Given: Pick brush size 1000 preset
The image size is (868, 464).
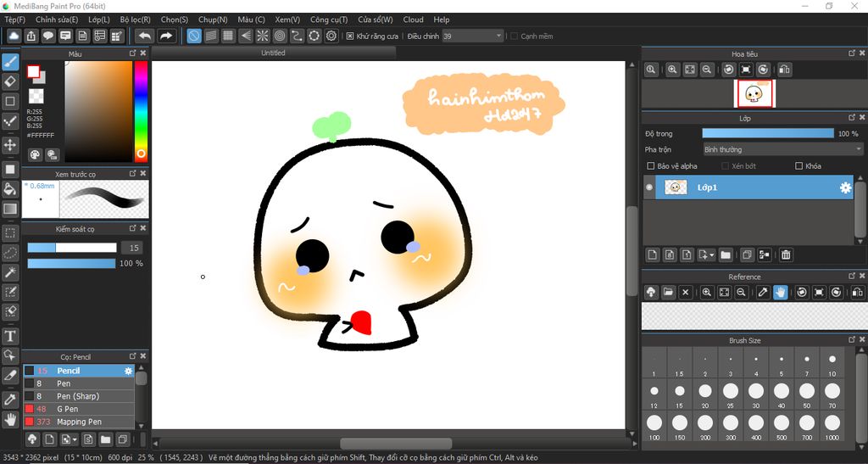Looking at the screenshot, I should point(832,426).
